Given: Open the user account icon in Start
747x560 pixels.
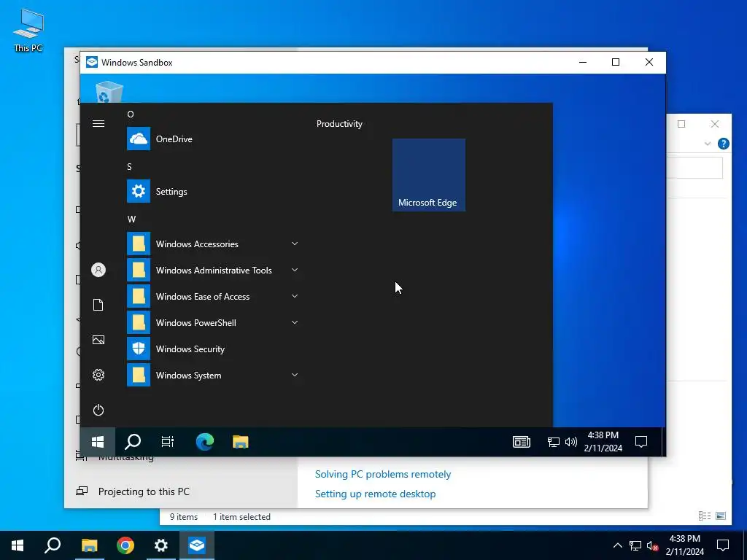Looking at the screenshot, I should click(x=98, y=270).
